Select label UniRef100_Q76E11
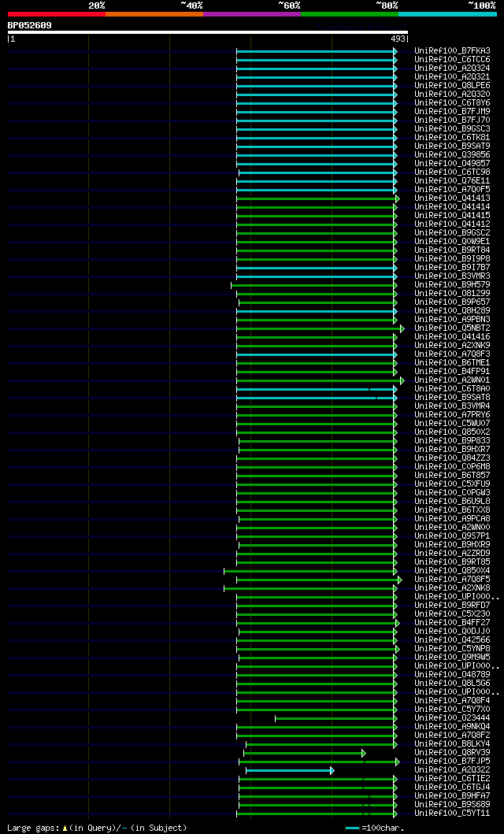Viewport: 504px width, 834px height. pyautogui.click(x=453, y=181)
